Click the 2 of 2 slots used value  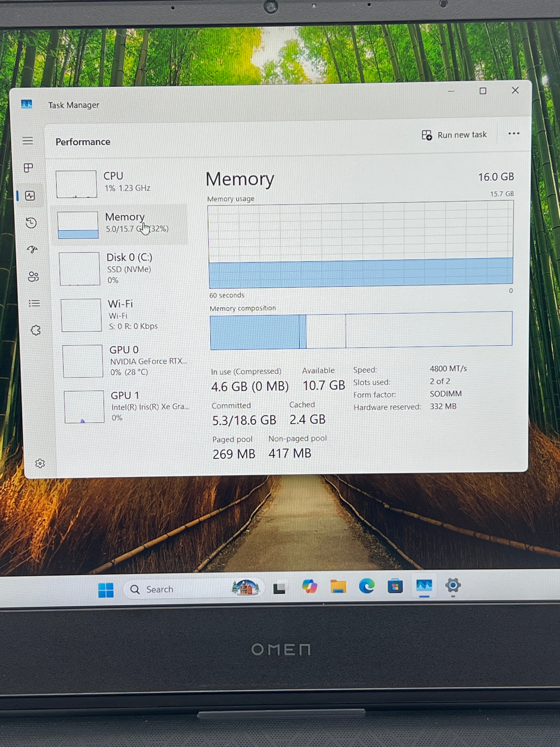(440, 381)
